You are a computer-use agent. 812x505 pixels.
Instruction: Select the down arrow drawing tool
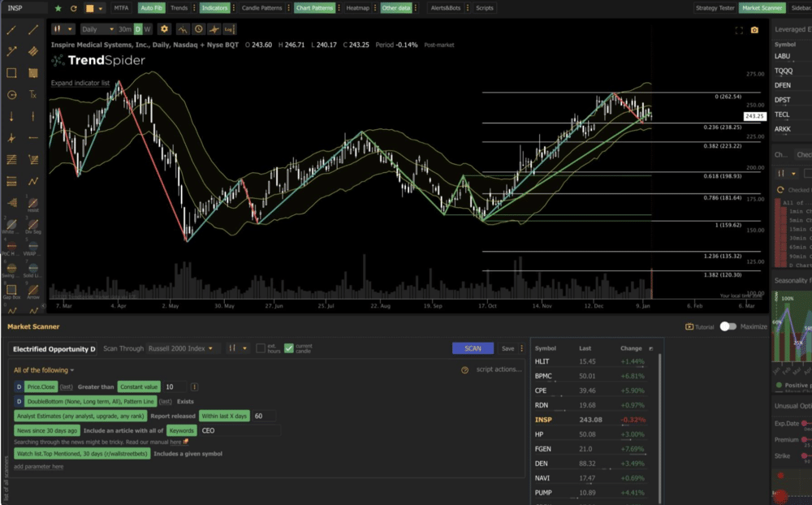11,117
